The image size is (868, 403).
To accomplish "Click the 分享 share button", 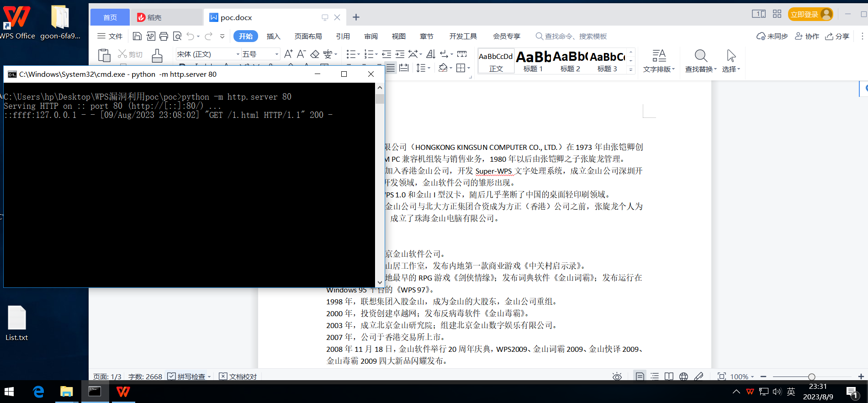I will pos(837,36).
